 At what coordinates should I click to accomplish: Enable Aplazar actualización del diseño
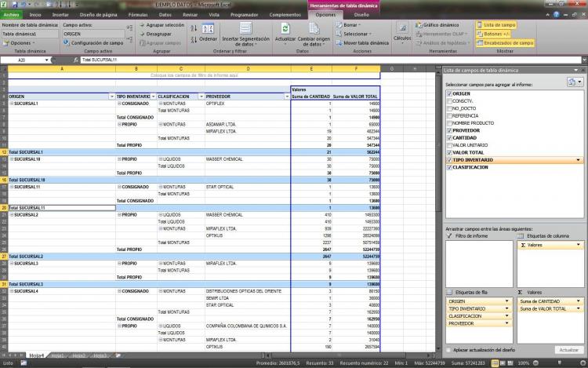point(448,350)
